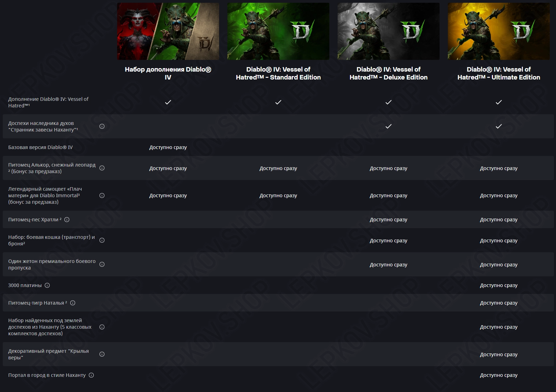Click Питомец Алькор Доступно сразу under Deluxe Edition
Screen dimensions: 556x392
tap(389, 168)
